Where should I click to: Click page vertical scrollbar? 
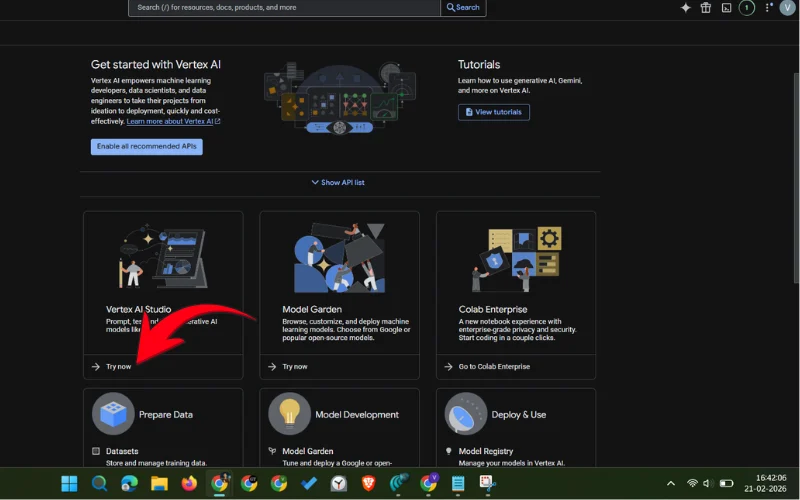[796, 179]
